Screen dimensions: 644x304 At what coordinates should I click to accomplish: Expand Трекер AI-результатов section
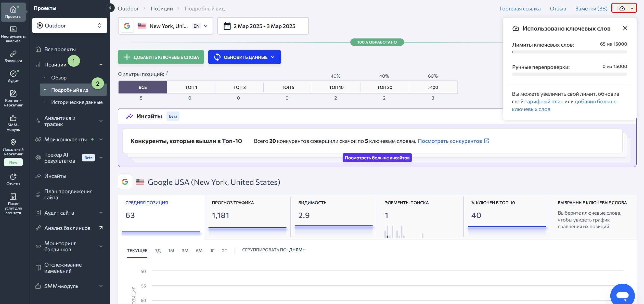(x=101, y=158)
